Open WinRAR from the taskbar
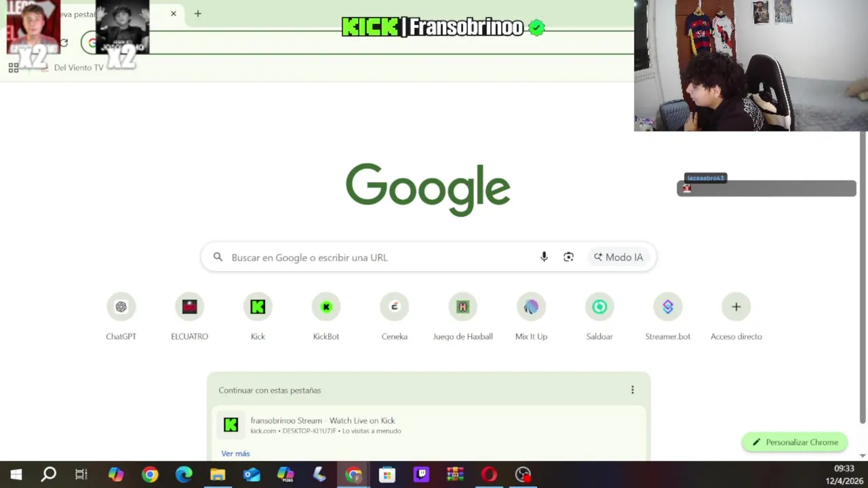868x488 pixels. (x=455, y=474)
